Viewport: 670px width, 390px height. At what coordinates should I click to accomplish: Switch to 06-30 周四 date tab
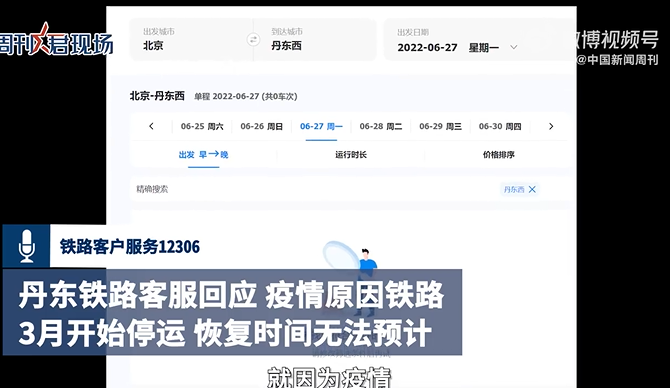(x=500, y=126)
